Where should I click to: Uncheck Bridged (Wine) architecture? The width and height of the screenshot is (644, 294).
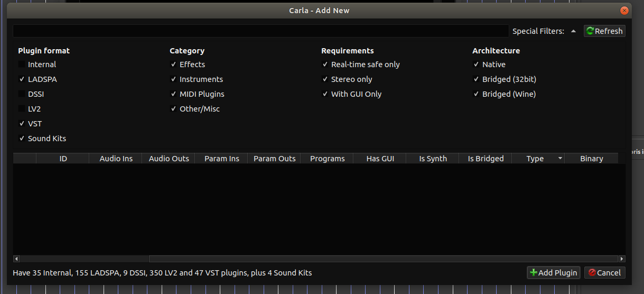pos(476,94)
